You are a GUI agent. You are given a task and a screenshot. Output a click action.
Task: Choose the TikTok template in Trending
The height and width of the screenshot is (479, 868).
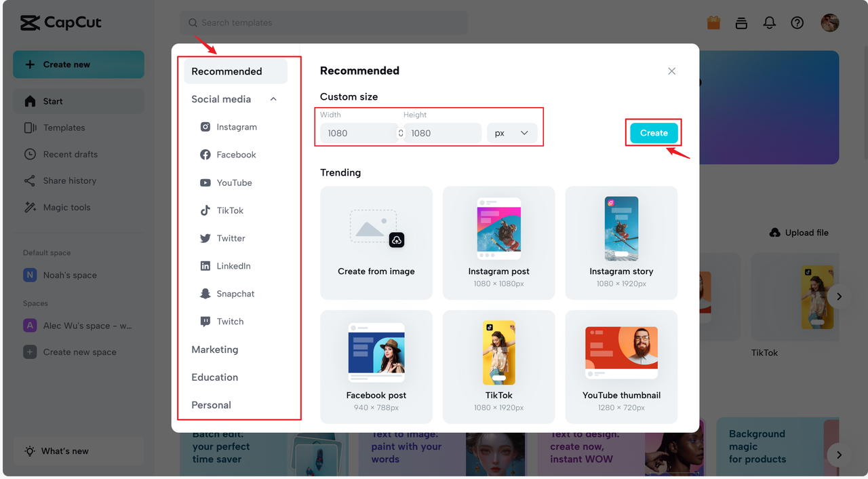[499, 367]
